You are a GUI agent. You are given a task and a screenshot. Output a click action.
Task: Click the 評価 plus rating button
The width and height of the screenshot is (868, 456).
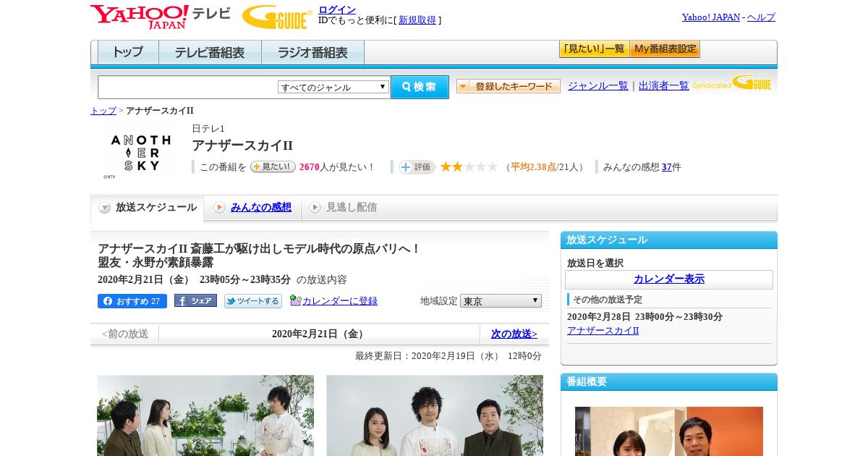[417, 167]
